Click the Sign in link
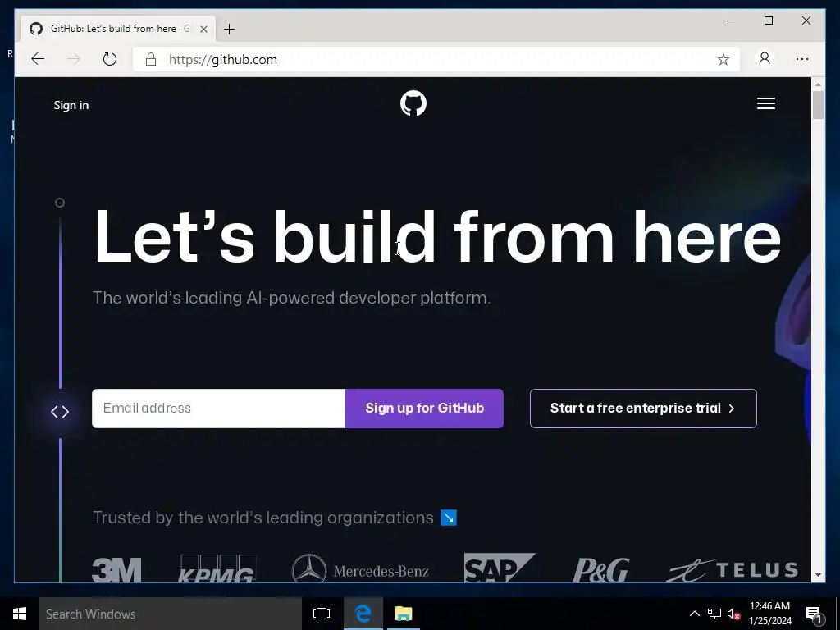 point(71,105)
